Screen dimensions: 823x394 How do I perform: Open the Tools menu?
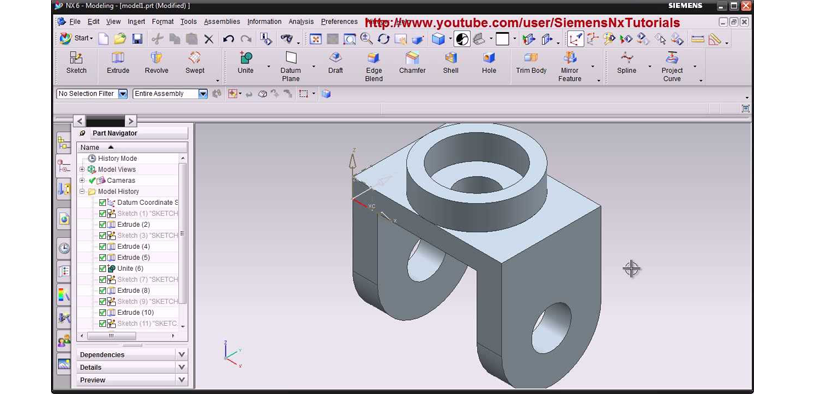pos(188,22)
